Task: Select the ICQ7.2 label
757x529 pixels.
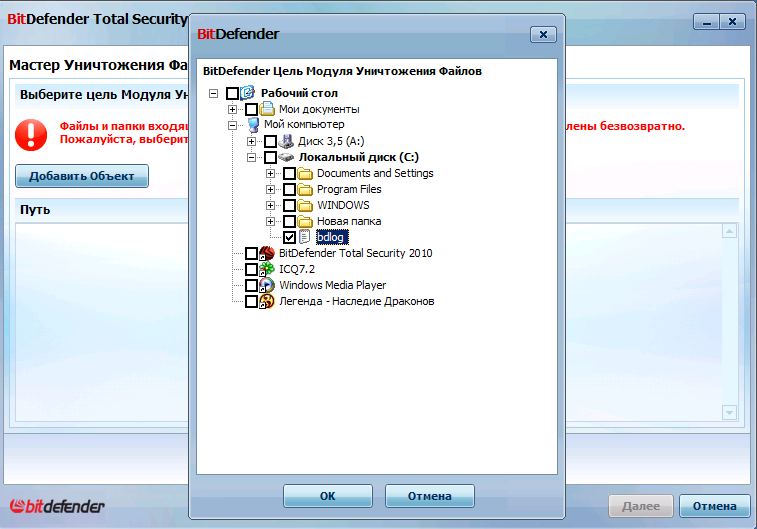Action: point(296,269)
